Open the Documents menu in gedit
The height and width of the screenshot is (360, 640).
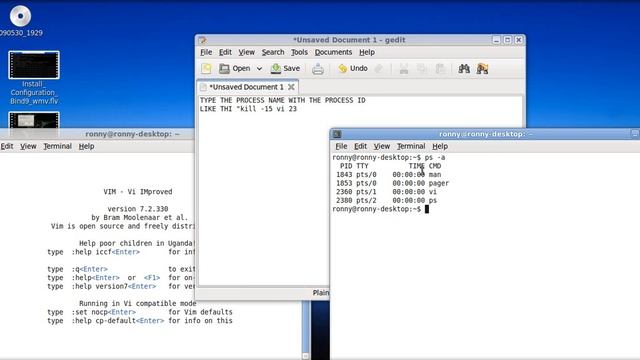(333, 52)
